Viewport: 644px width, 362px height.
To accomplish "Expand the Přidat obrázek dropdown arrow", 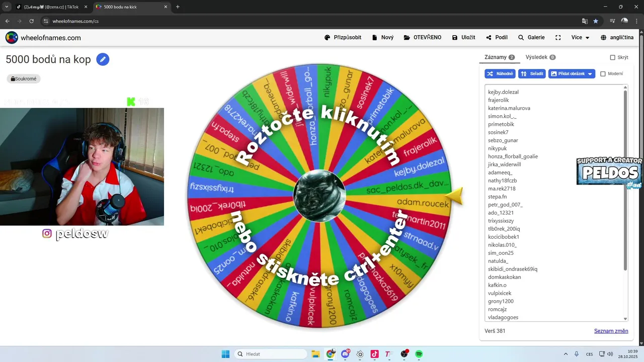I will point(591,74).
